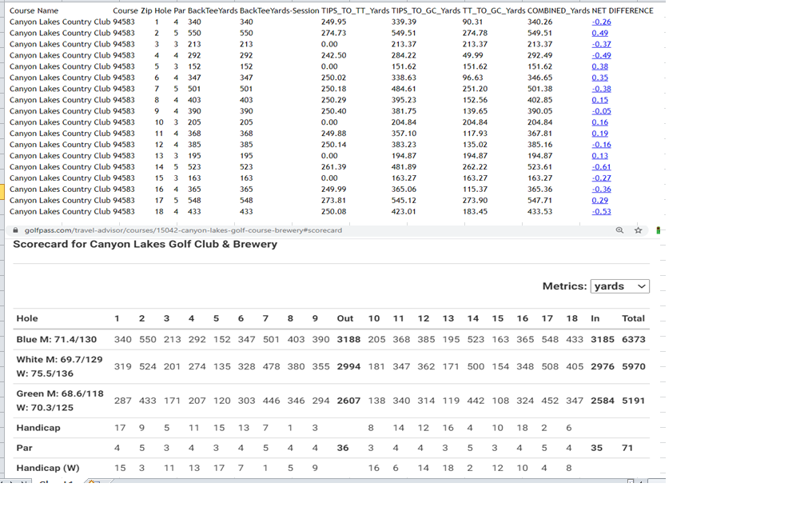Open net difference link -0.16 for hole 12
The width and height of the screenshot is (812, 531).
point(601,145)
